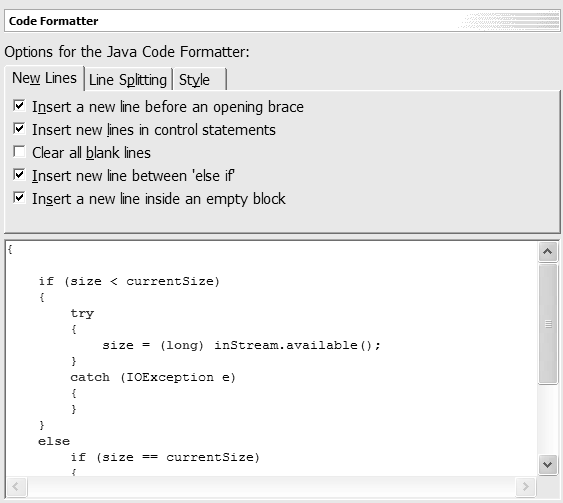Click the horizontal scrollbar track of preview

[271, 487]
